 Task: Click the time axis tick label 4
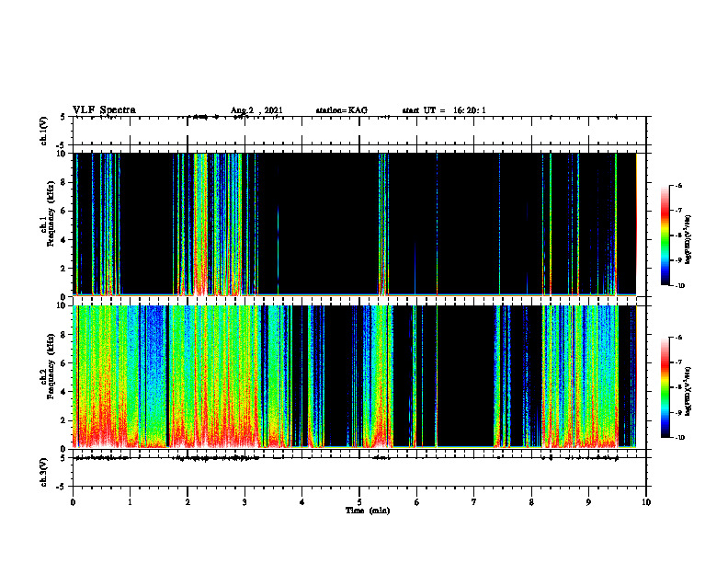tap(301, 502)
